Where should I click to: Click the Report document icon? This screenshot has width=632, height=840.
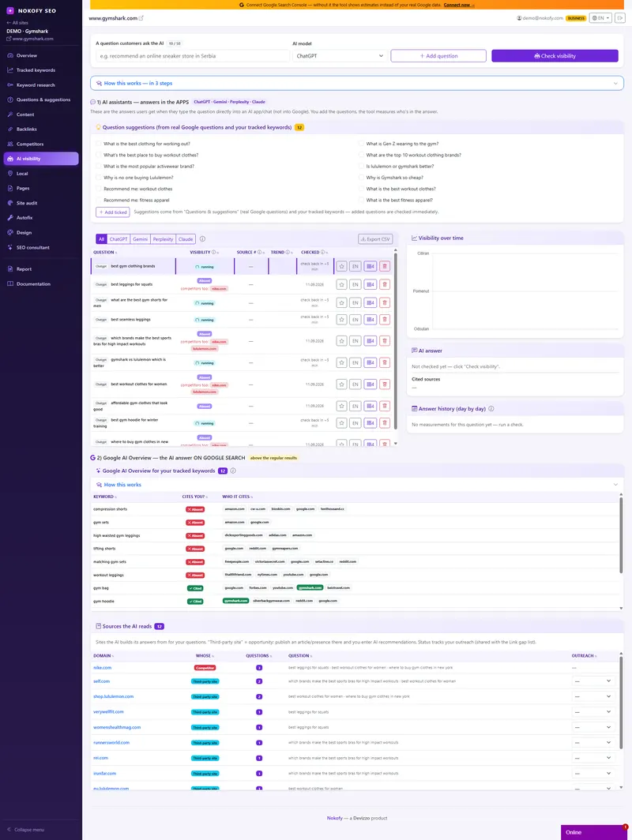coord(10,269)
